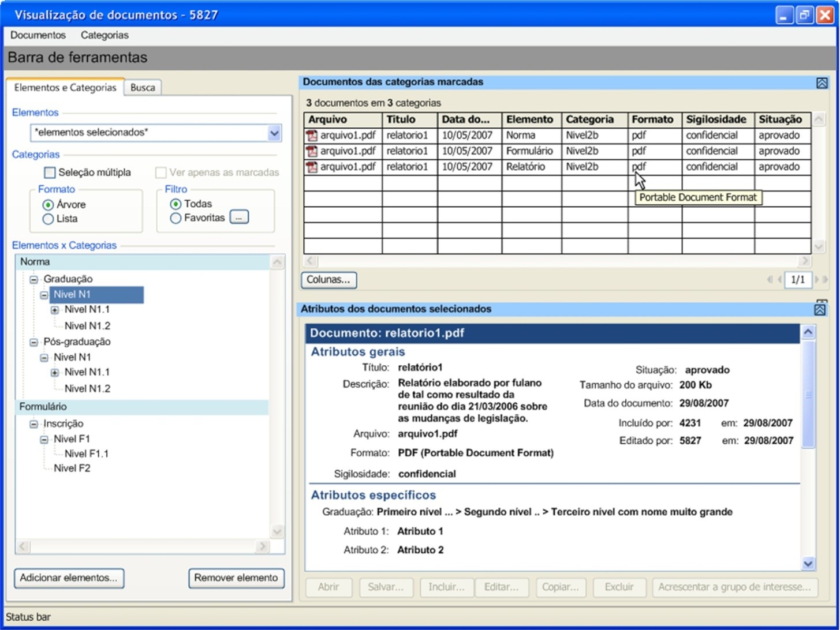
Task: Switch to the Busca tab
Action: (x=143, y=88)
